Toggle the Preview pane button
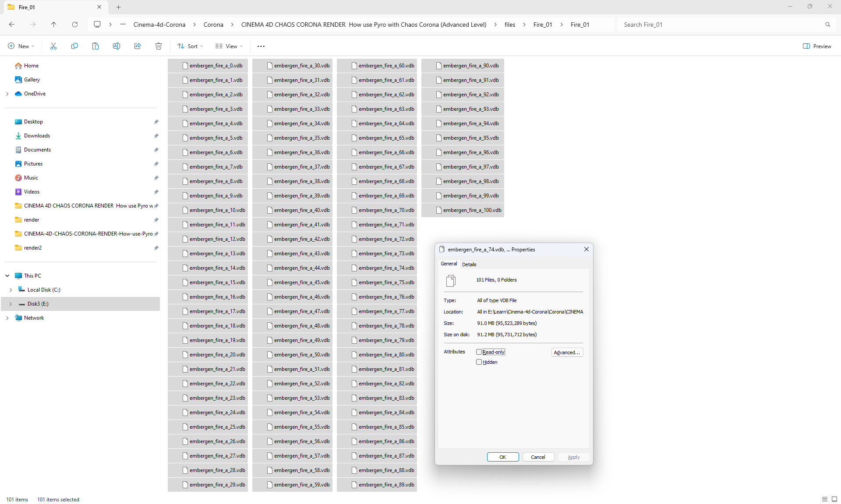841x504 pixels. [x=817, y=46]
